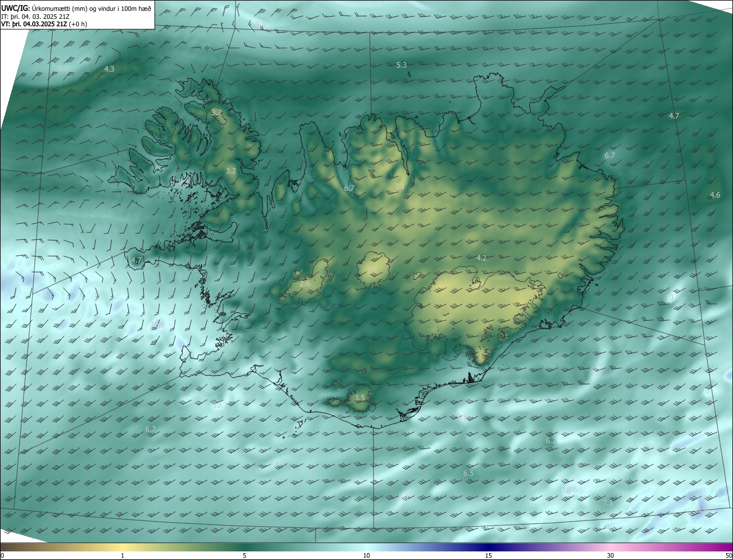Click the color scale tick label "10"
Image resolution: width=733 pixels, height=560 pixels.
(366, 555)
